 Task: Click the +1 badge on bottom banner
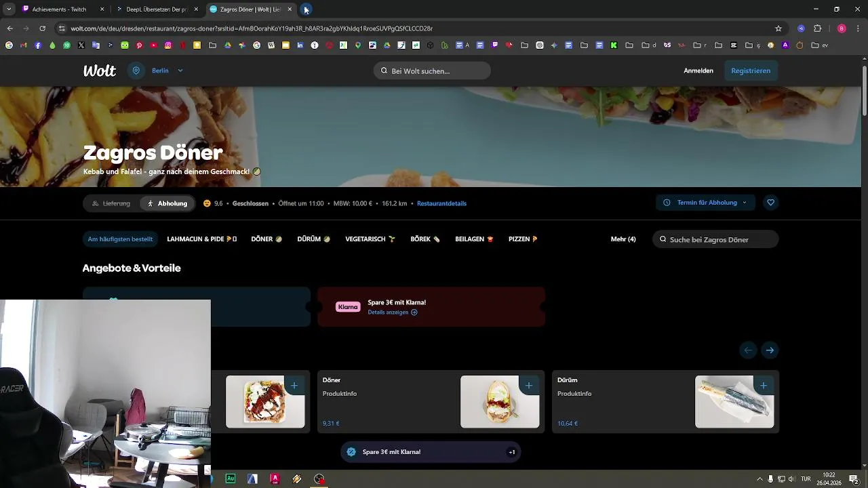coord(512,452)
